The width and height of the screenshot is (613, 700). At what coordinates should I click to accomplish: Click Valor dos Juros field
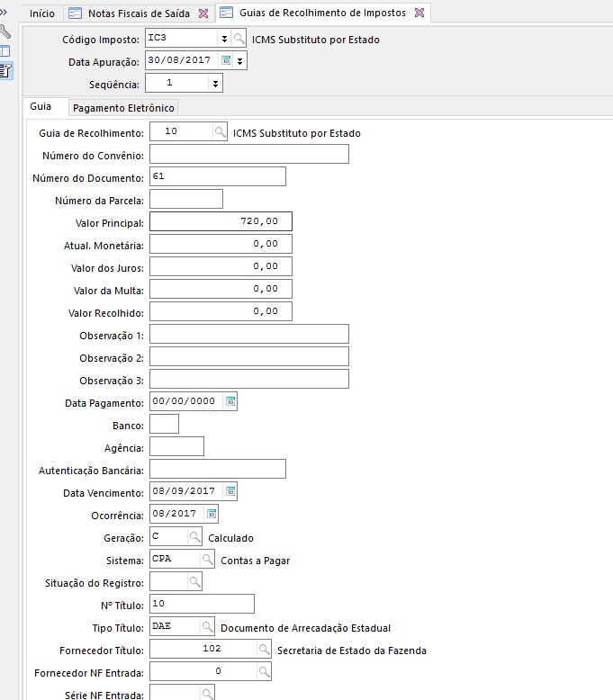coord(221,266)
